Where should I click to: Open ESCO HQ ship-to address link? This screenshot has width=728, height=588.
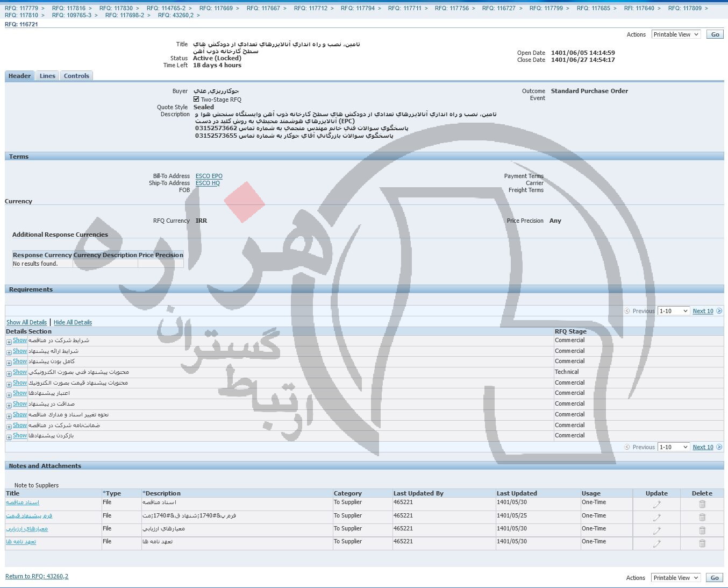(x=208, y=183)
